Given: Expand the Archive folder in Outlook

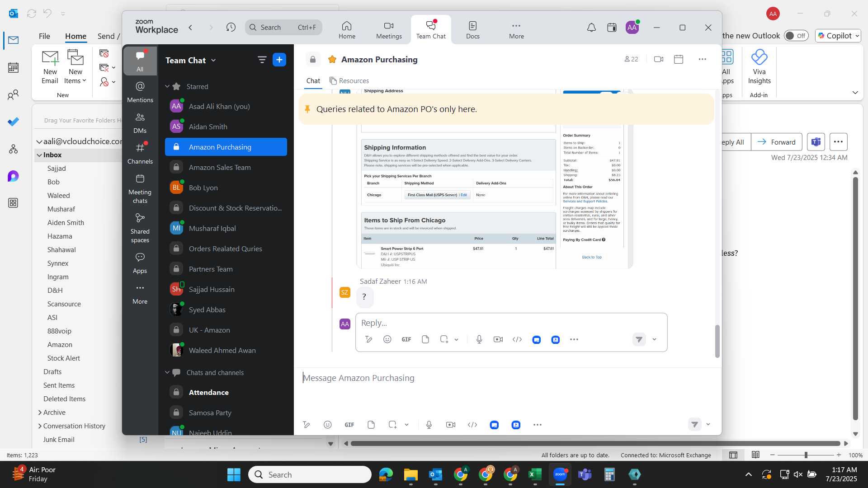Looking at the screenshot, I should (40, 413).
